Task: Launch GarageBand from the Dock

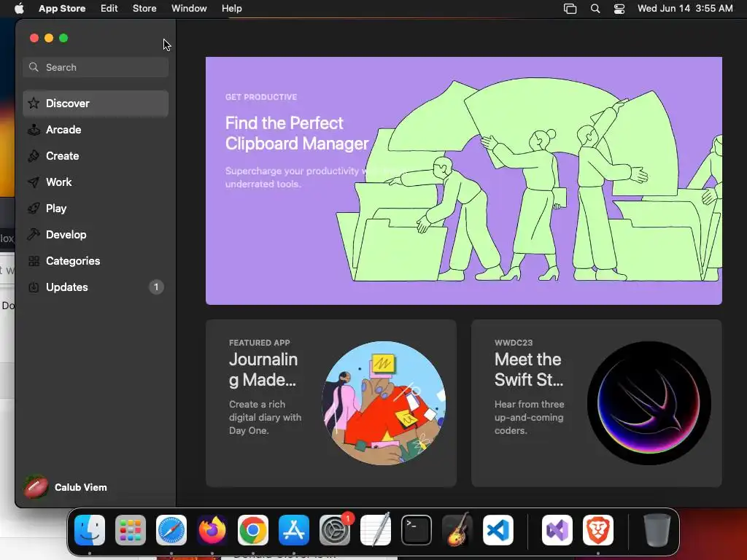Action: pyautogui.click(x=457, y=530)
